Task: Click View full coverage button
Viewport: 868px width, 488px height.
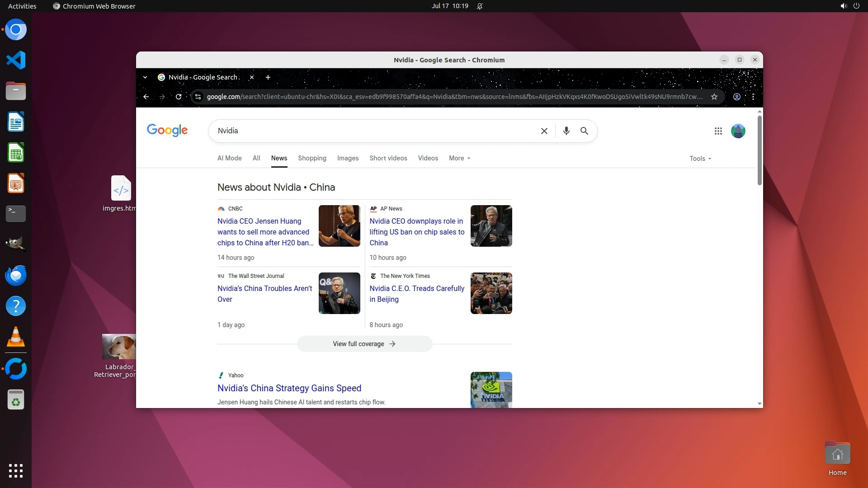Action: (364, 344)
